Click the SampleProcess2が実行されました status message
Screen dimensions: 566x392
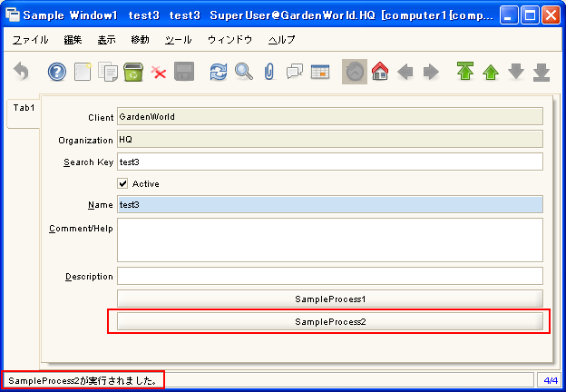pyautogui.click(x=83, y=380)
